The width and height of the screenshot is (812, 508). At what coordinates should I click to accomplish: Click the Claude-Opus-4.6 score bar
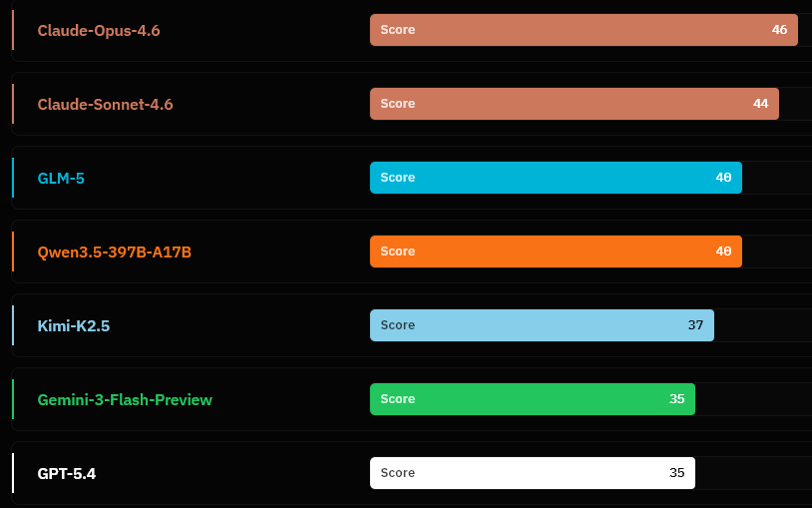point(584,30)
